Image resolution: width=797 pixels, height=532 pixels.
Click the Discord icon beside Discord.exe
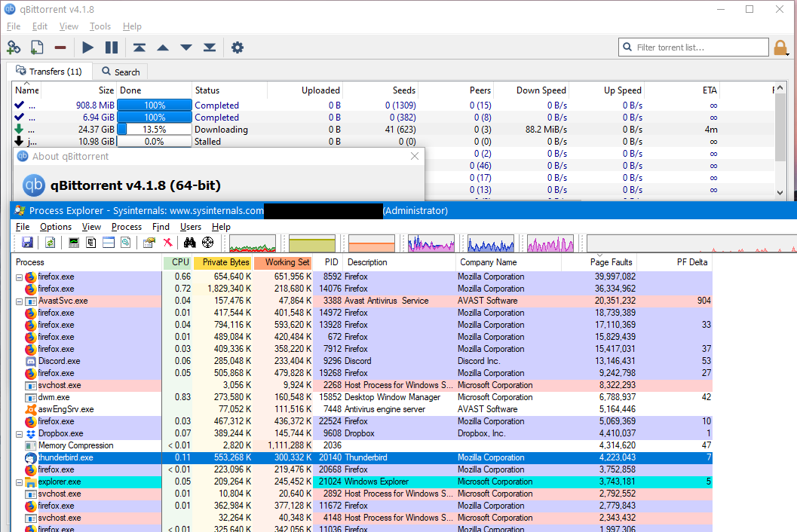click(30, 361)
